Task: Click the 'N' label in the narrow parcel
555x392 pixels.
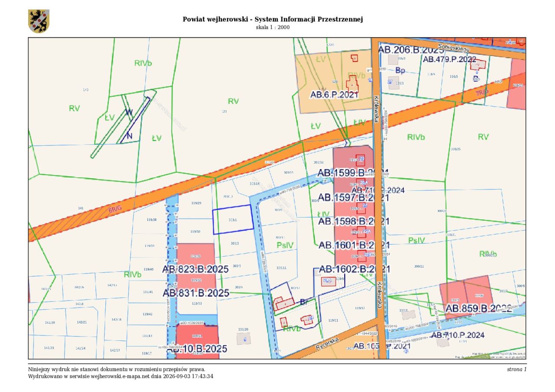Action: tap(129, 136)
